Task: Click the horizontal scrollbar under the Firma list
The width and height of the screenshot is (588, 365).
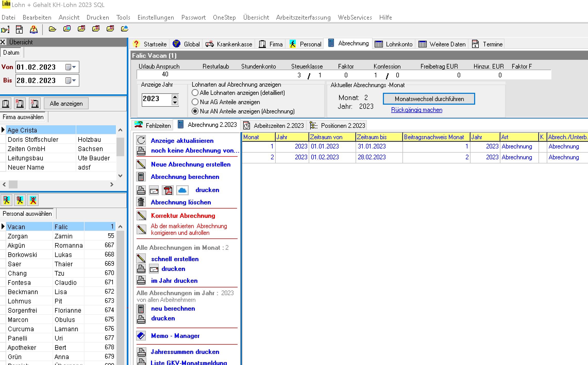Action: coord(58,184)
